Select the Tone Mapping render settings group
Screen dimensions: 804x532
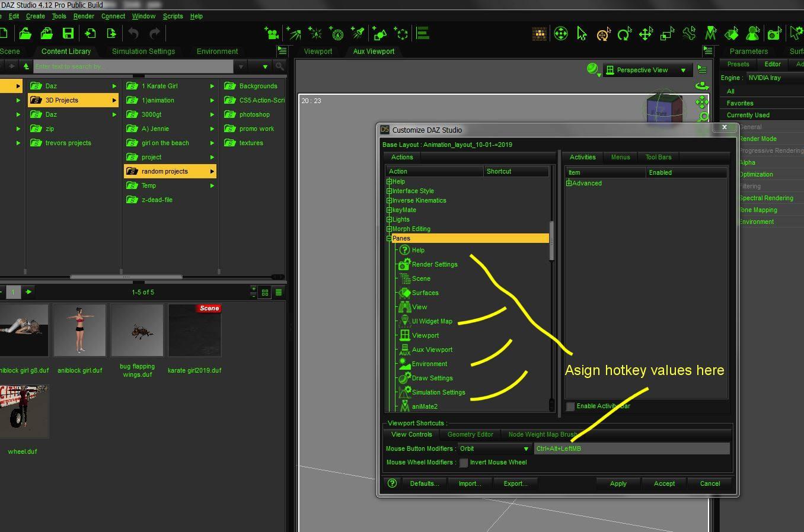[758, 210]
